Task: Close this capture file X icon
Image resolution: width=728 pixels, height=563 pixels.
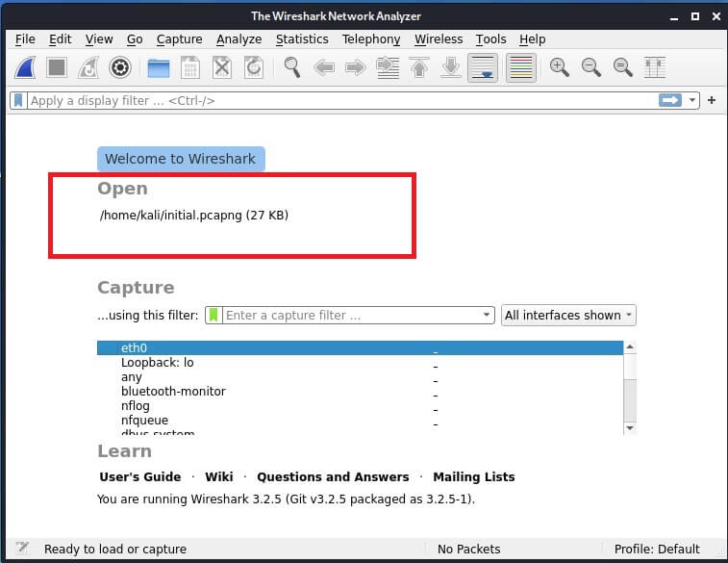Action: [222, 67]
